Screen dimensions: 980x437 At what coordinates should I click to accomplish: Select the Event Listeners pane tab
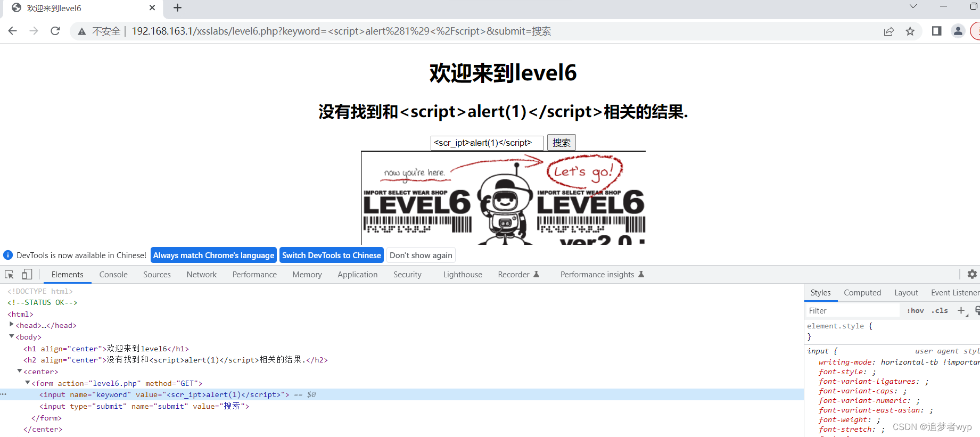coord(955,293)
